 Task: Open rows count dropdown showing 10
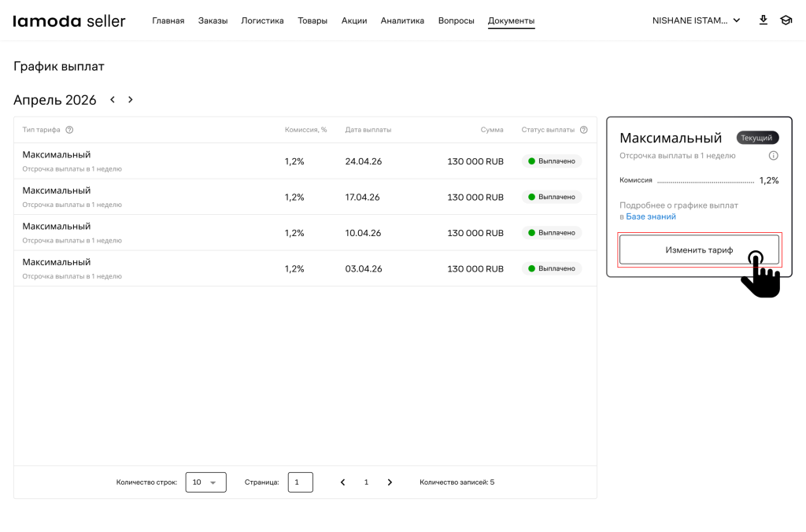[205, 482]
